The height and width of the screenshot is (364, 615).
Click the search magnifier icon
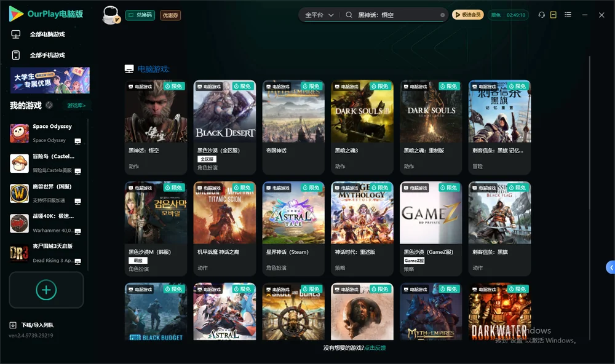tap(349, 15)
